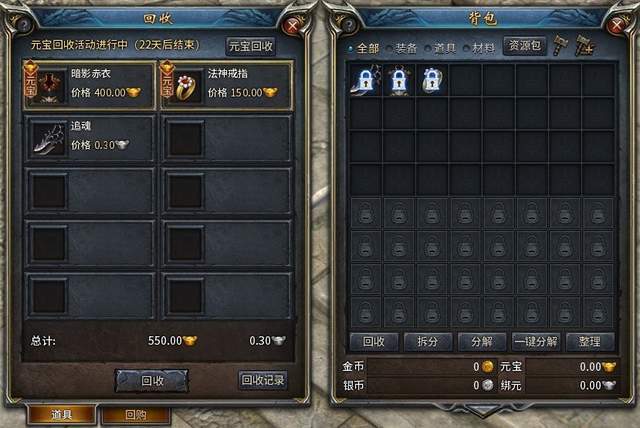This screenshot has width=640, height=428.
Task: Open help for the 回收 panel
Action: click(23, 25)
